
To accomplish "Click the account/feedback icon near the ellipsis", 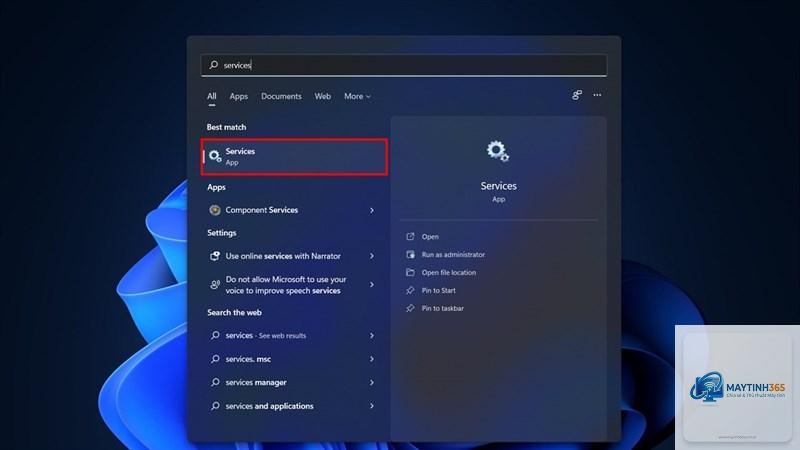I will point(577,95).
